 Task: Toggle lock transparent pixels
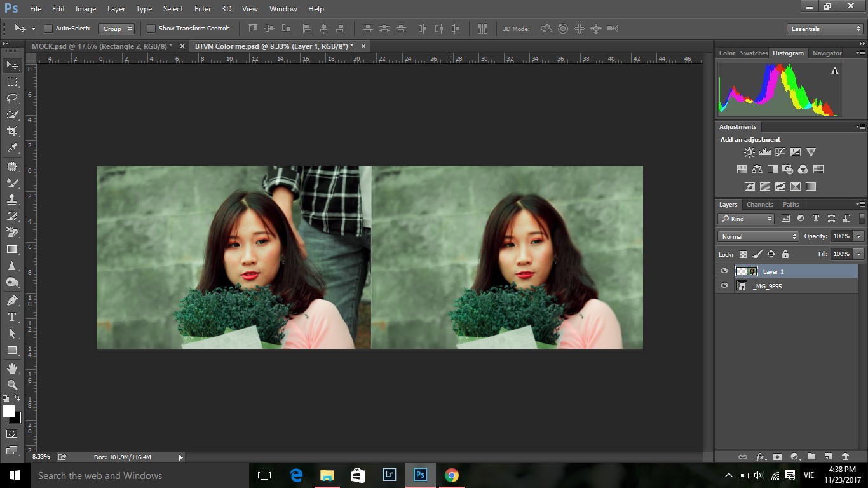[743, 254]
